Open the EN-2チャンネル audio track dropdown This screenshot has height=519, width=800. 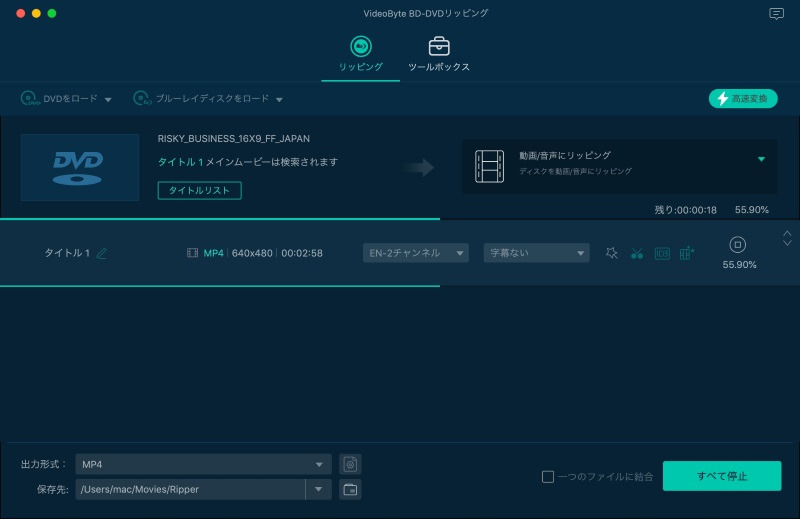415,253
